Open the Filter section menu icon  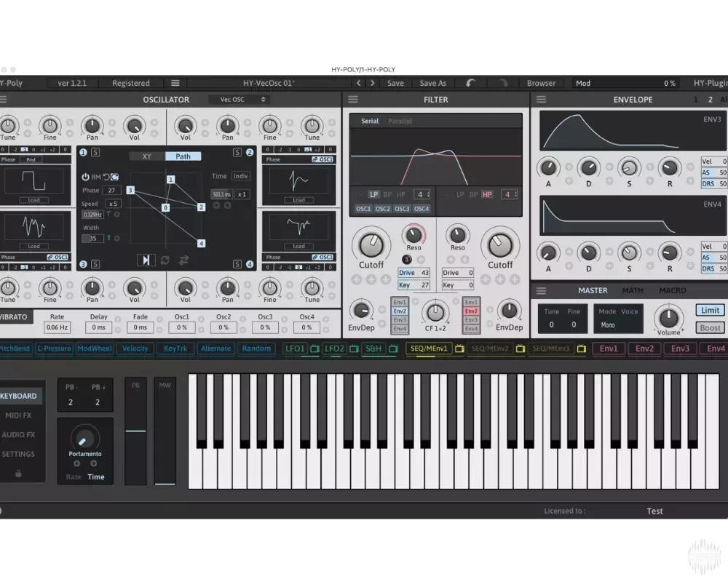pyautogui.click(x=353, y=100)
